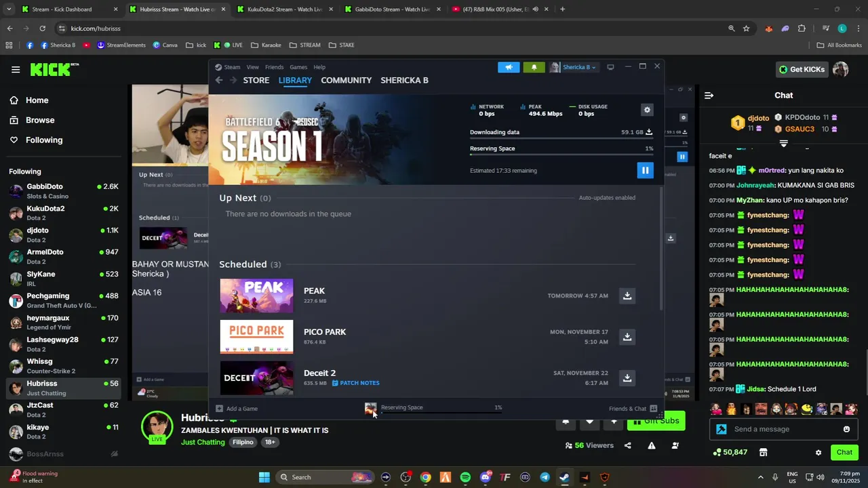Viewport: 868px width, 488px height.
Task: Switch to Steam LIBRARY tab
Action: click(x=295, y=80)
